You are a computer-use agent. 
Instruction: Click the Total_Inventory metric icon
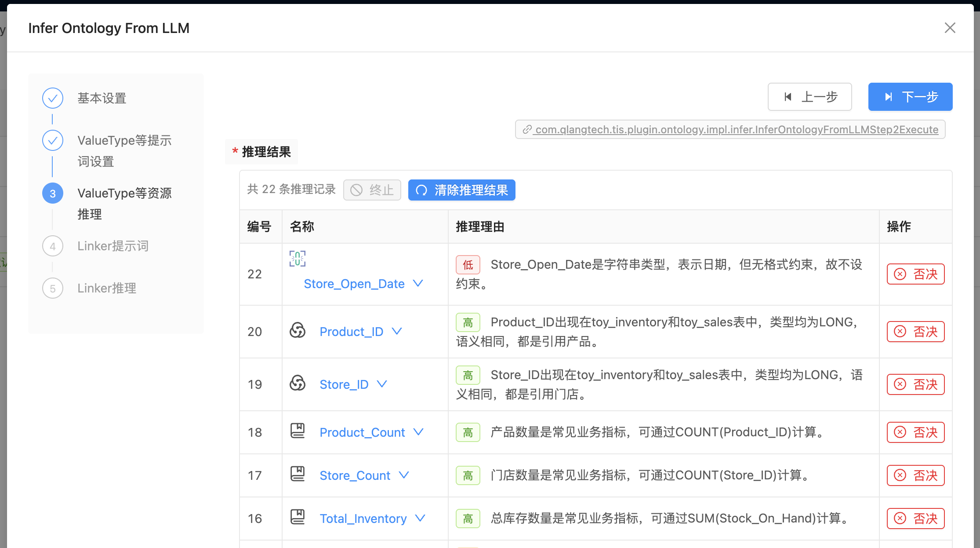coord(298,517)
